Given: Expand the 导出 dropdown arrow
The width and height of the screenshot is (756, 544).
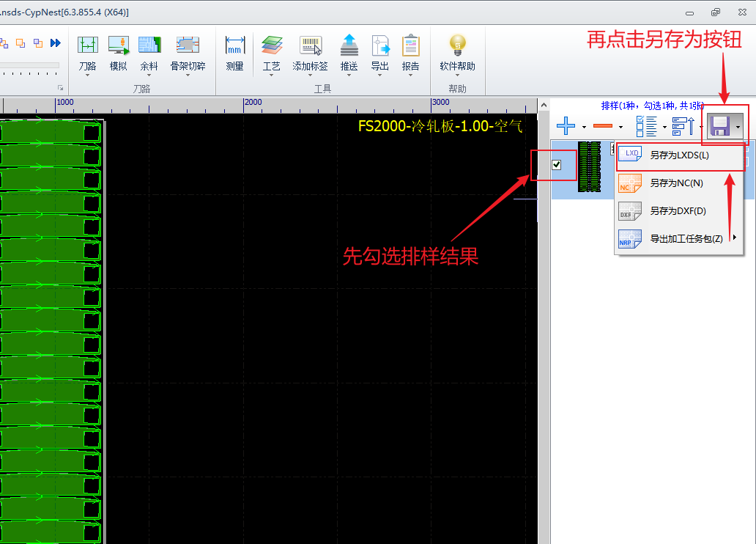Looking at the screenshot, I should point(380,76).
